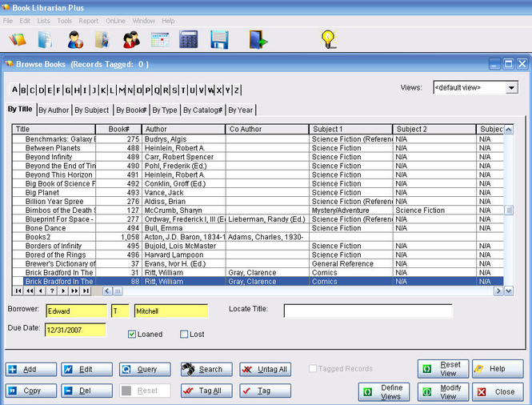
Task: Click the Define Views button
Action: pyautogui.click(x=384, y=391)
